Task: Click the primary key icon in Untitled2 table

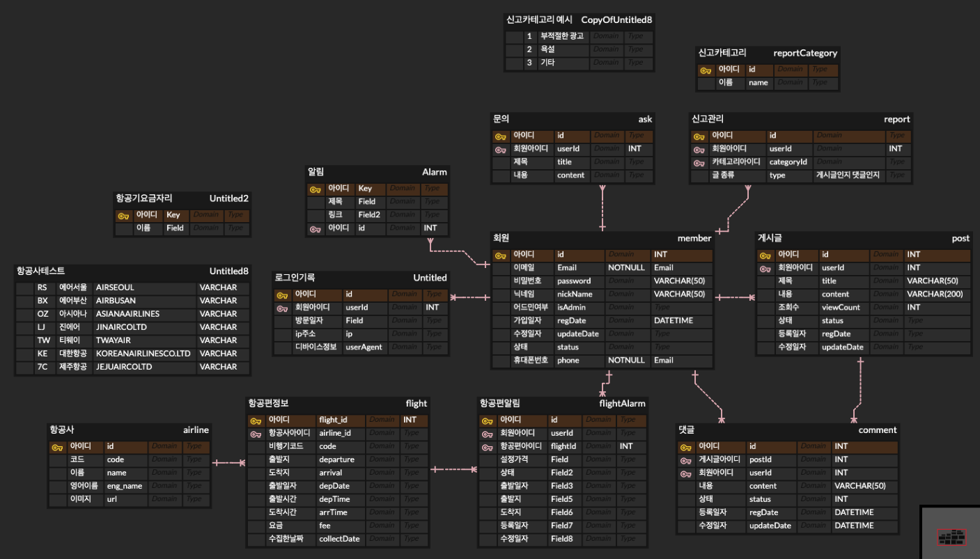Action: point(123,214)
